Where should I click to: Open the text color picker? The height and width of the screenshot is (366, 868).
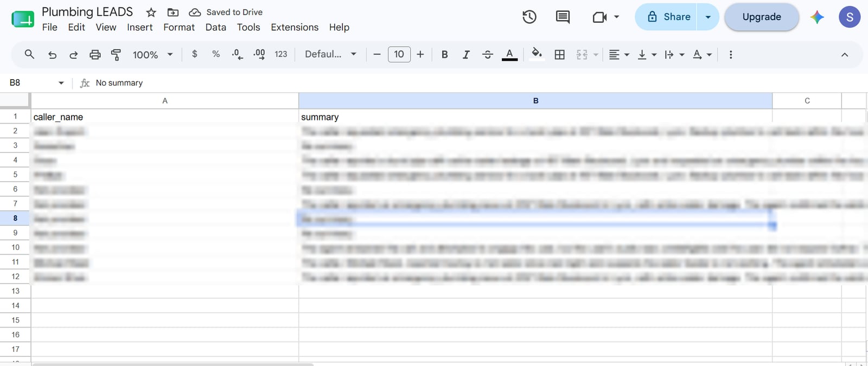pyautogui.click(x=509, y=54)
